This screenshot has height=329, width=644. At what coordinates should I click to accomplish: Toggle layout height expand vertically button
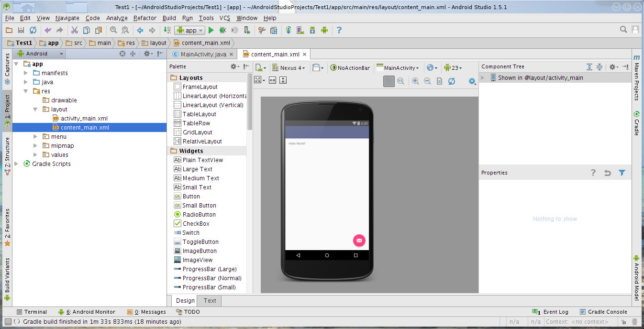pyautogui.click(x=283, y=80)
